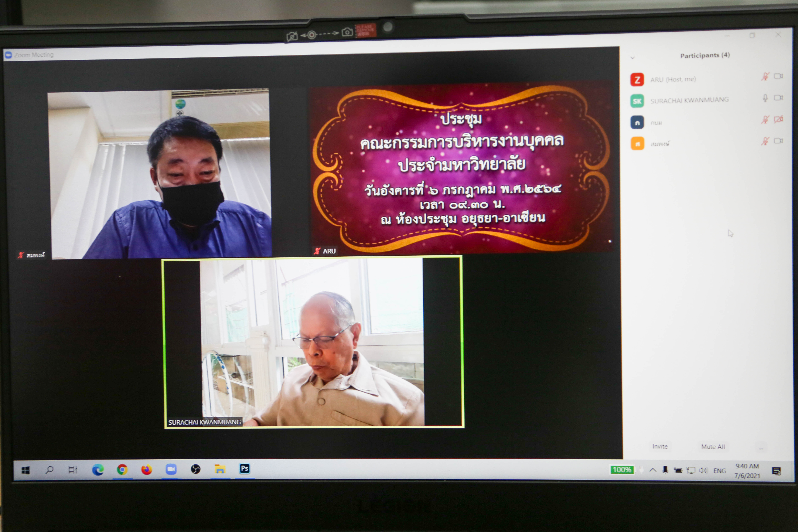798x532 pixels.
Task: Click the network display tray icon
Action: [691, 470]
